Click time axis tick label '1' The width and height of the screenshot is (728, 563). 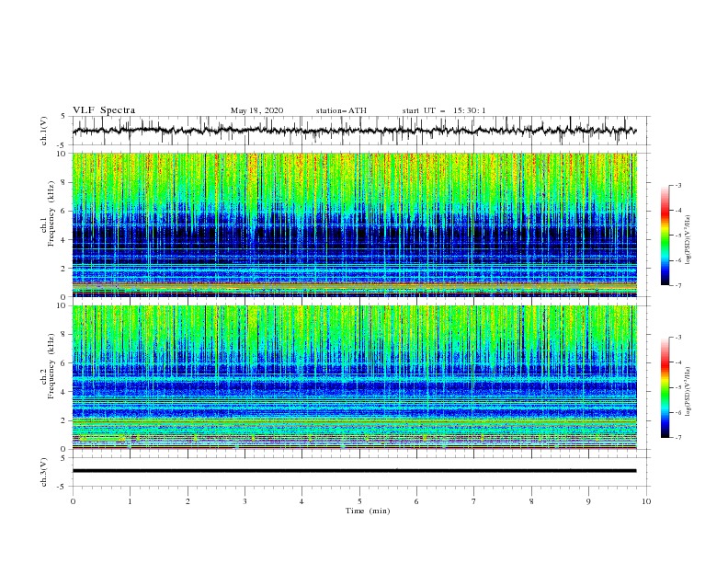pos(130,501)
